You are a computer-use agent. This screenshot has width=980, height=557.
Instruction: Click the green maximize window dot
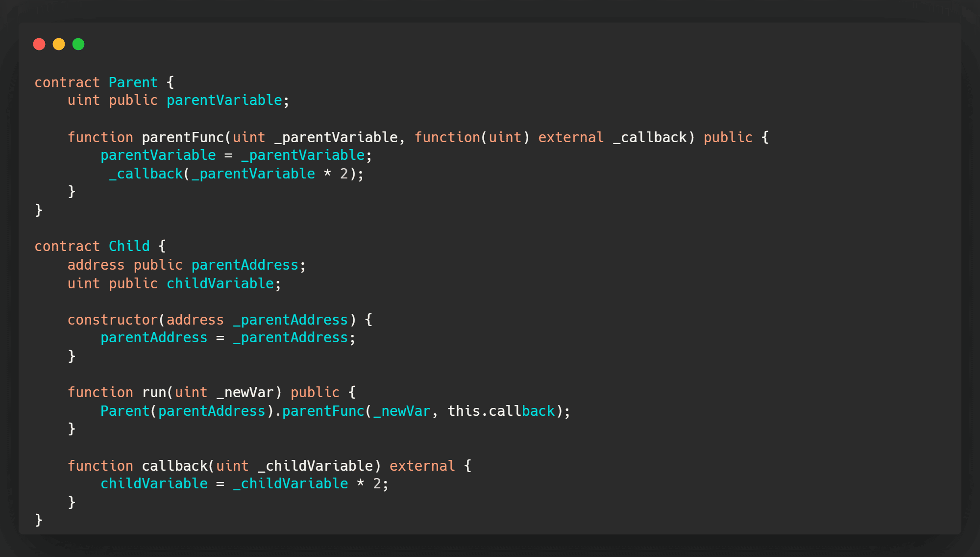click(78, 44)
